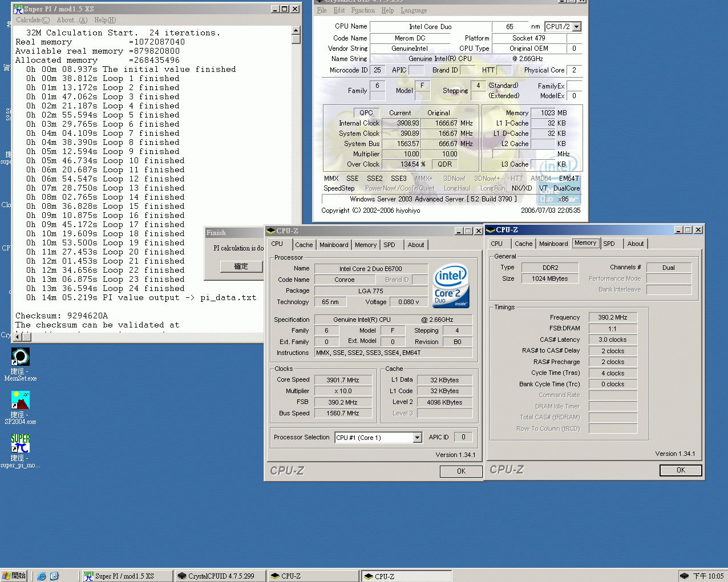Image resolution: width=728 pixels, height=582 pixels.
Task: Click the Checksum: 9294620A line
Action: coord(62,316)
